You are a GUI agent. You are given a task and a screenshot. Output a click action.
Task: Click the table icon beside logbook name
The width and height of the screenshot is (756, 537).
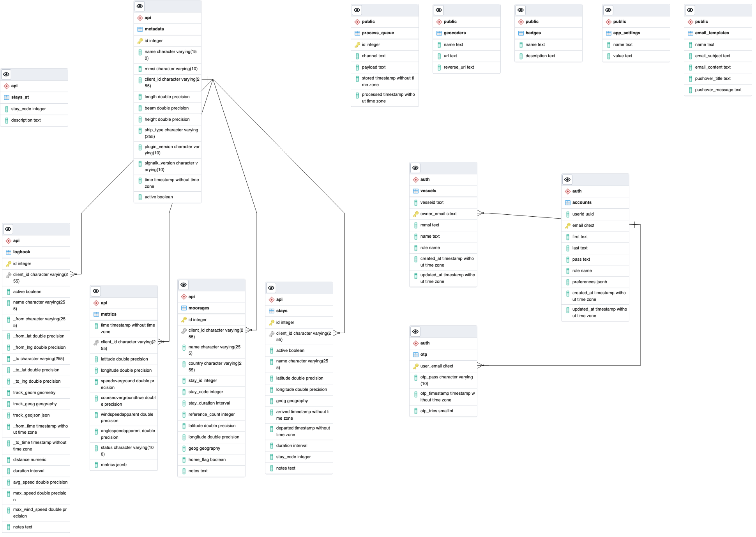(x=9, y=252)
